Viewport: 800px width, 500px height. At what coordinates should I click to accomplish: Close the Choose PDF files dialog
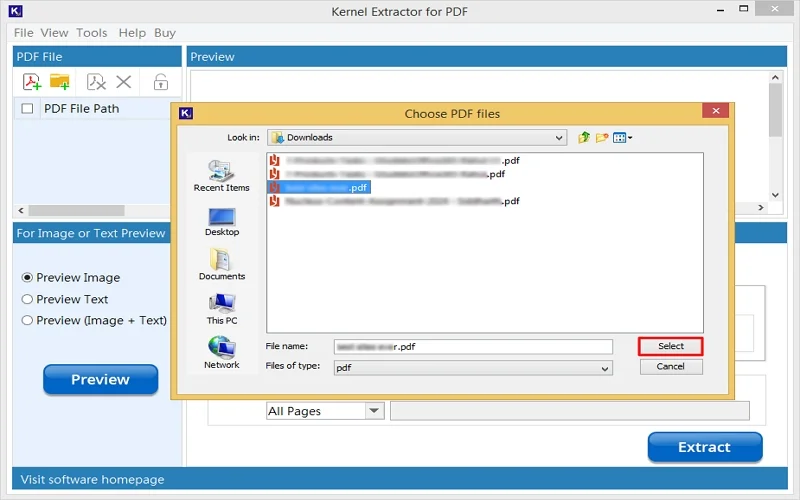tap(715, 111)
